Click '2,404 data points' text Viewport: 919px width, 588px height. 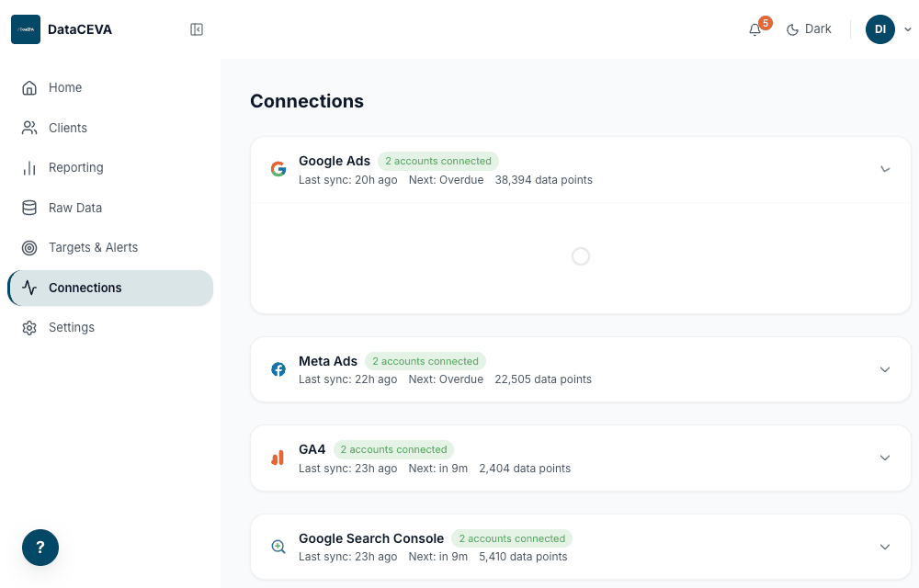525,469
